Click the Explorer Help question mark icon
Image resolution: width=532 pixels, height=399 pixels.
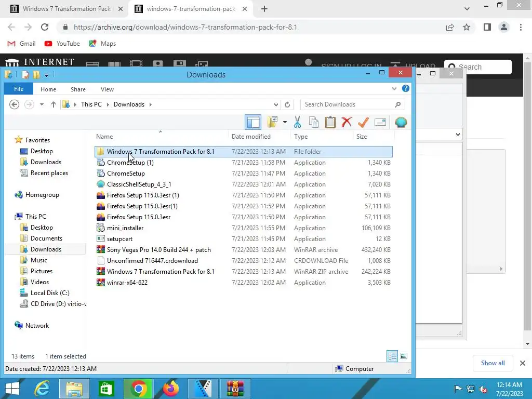click(x=405, y=88)
